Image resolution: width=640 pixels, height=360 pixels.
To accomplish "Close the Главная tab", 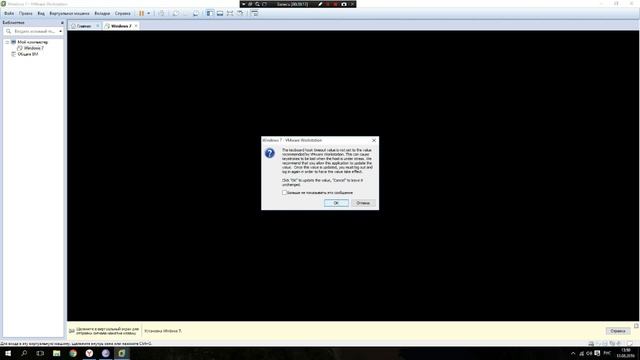I will [98, 26].
